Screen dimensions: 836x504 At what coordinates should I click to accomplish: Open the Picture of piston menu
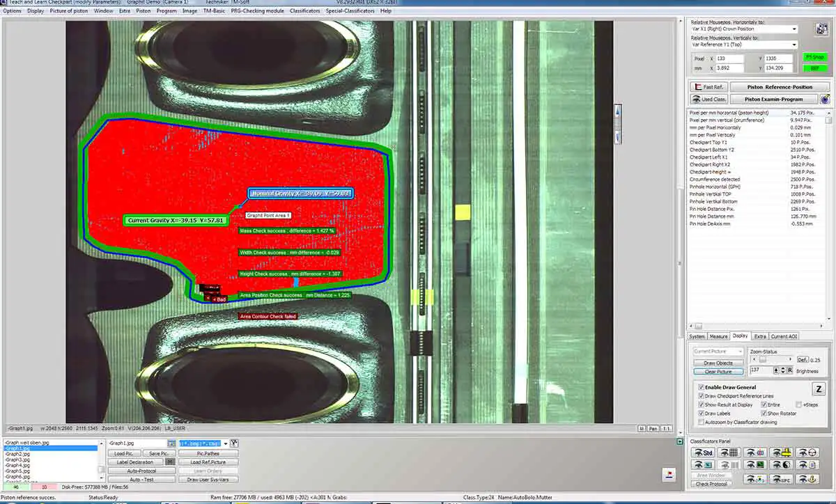tap(69, 11)
